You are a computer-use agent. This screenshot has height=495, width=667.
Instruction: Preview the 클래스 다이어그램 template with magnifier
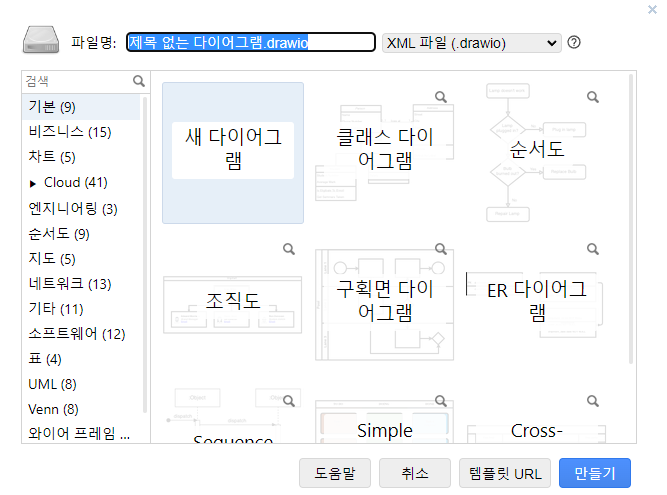pos(441,97)
